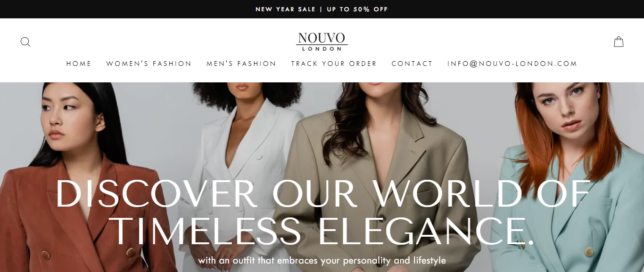The width and height of the screenshot is (644, 272).
Task: Go to the Home menu item
Action: (79, 64)
